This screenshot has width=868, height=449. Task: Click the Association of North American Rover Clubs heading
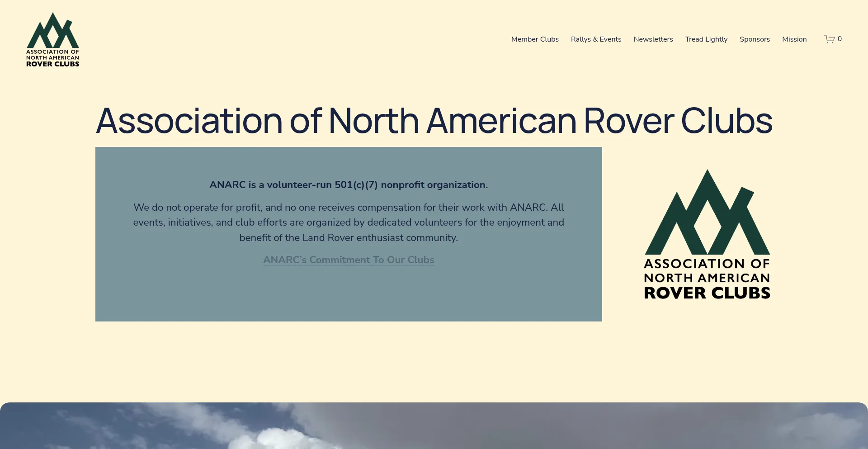[x=434, y=121]
